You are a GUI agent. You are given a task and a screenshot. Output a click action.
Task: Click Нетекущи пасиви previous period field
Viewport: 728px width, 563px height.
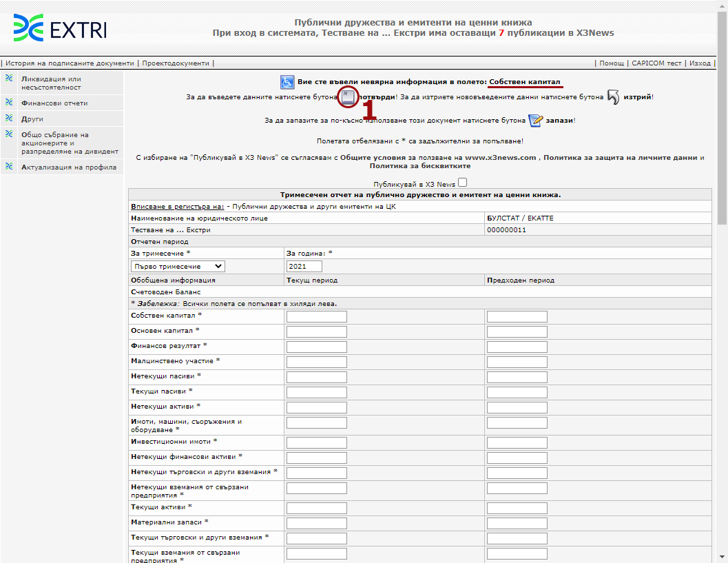(x=517, y=377)
